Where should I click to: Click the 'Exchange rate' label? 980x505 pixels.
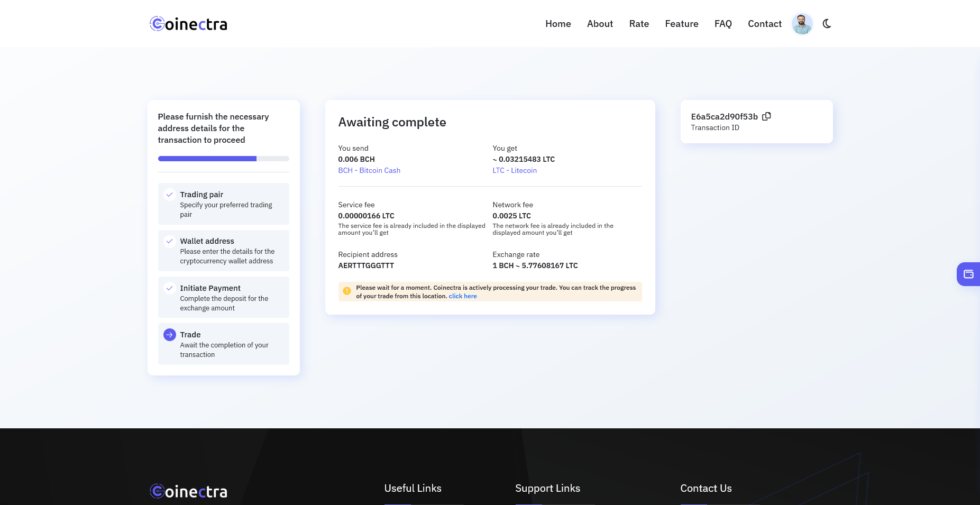click(516, 255)
